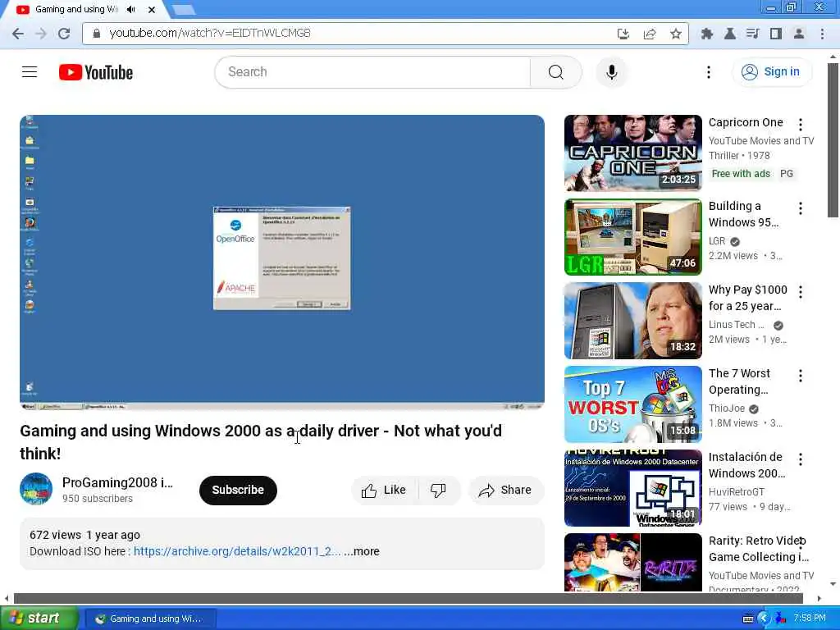Image resolution: width=840 pixels, height=630 pixels.
Task: Open a new tab button
Action: [184, 9]
